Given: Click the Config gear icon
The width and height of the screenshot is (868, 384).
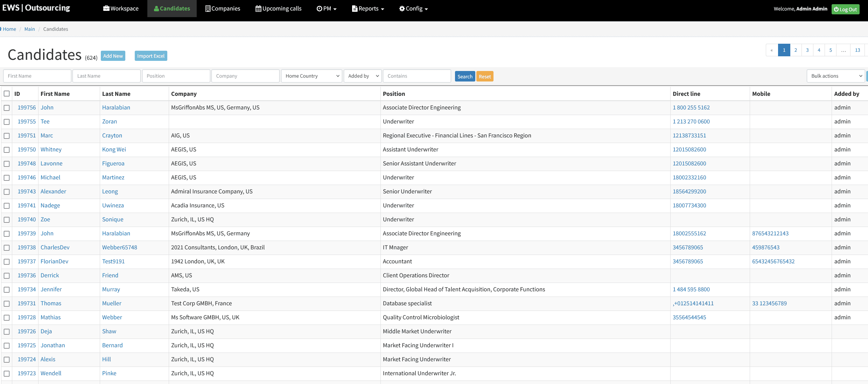Looking at the screenshot, I should 402,8.
